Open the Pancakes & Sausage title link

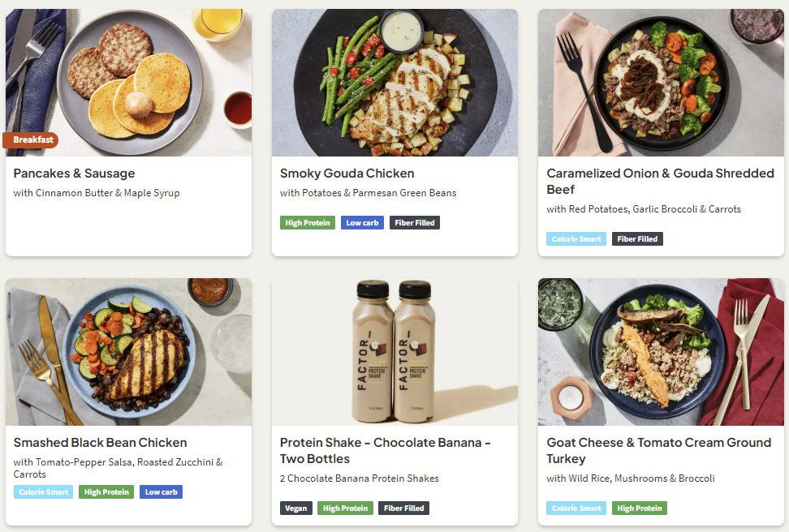[x=75, y=174]
